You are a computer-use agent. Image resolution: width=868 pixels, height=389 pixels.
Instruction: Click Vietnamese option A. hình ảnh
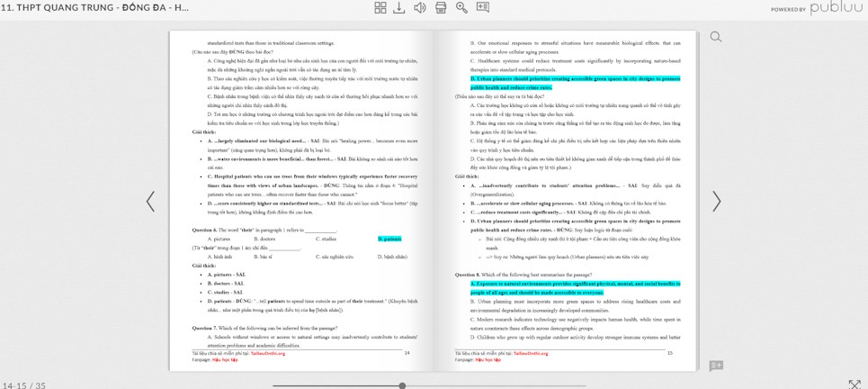tap(219, 257)
